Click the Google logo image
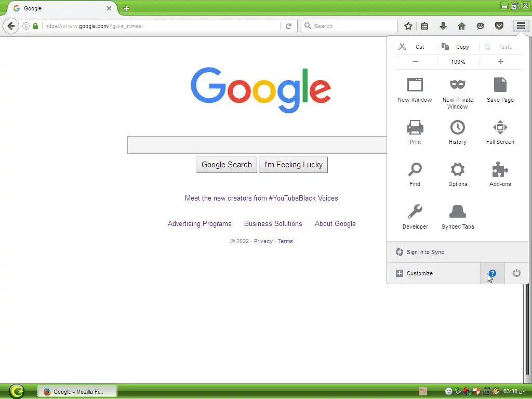Image resolution: width=532 pixels, height=399 pixels. point(261,90)
